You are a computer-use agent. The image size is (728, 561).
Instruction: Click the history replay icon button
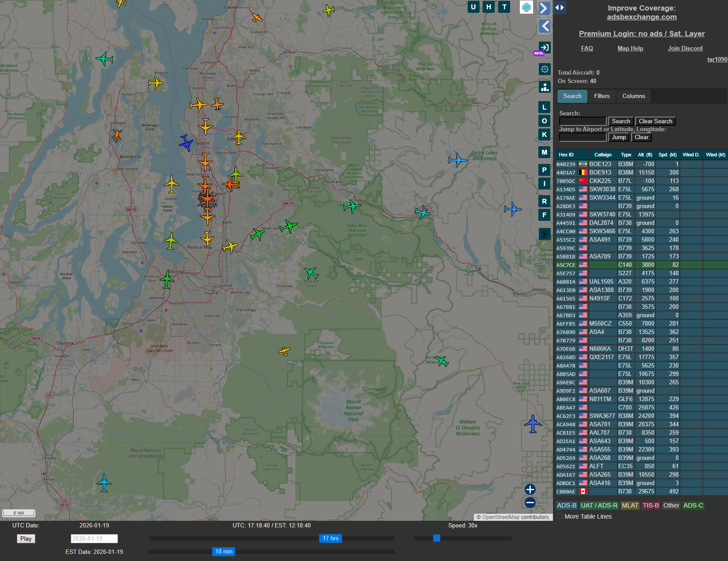click(545, 234)
